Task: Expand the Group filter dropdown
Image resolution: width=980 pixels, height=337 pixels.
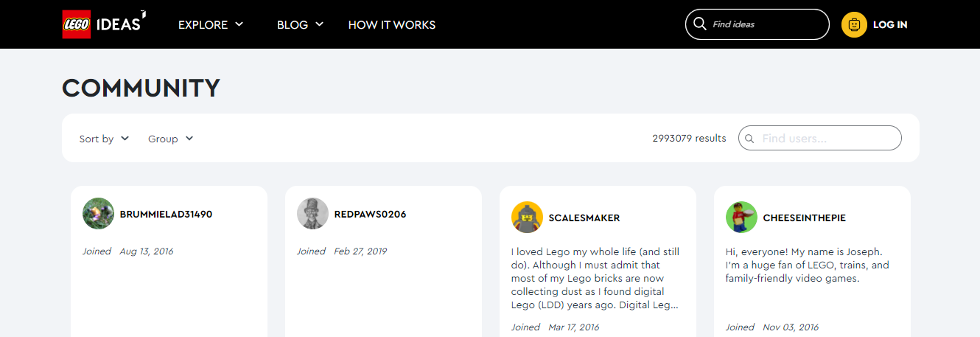Action: pos(171,139)
